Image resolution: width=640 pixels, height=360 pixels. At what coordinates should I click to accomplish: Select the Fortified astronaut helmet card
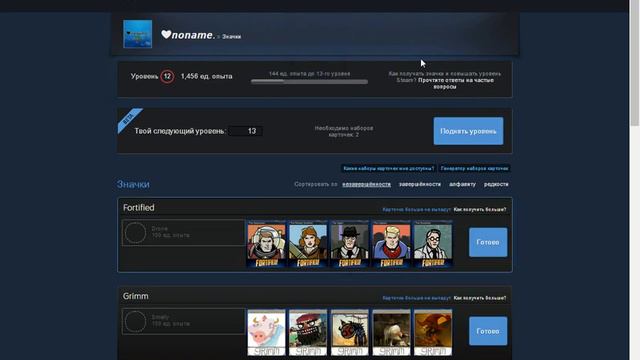pyautogui.click(x=266, y=244)
